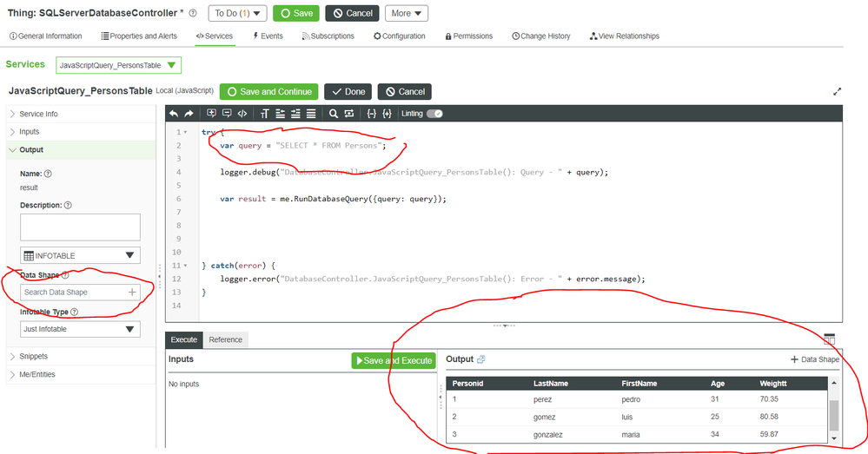The height and width of the screenshot is (454, 868).
Task: Click help icon next to Description
Action: click(x=68, y=205)
